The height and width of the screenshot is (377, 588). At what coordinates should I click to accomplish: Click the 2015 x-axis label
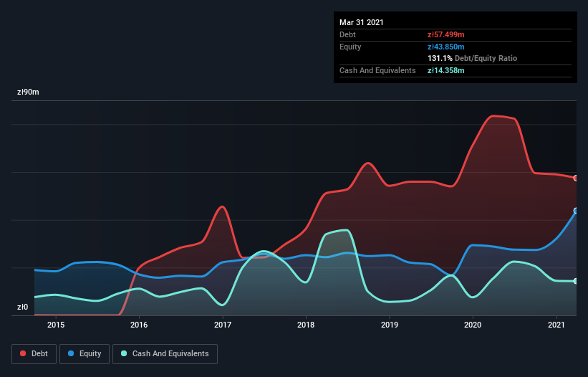tap(56, 325)
